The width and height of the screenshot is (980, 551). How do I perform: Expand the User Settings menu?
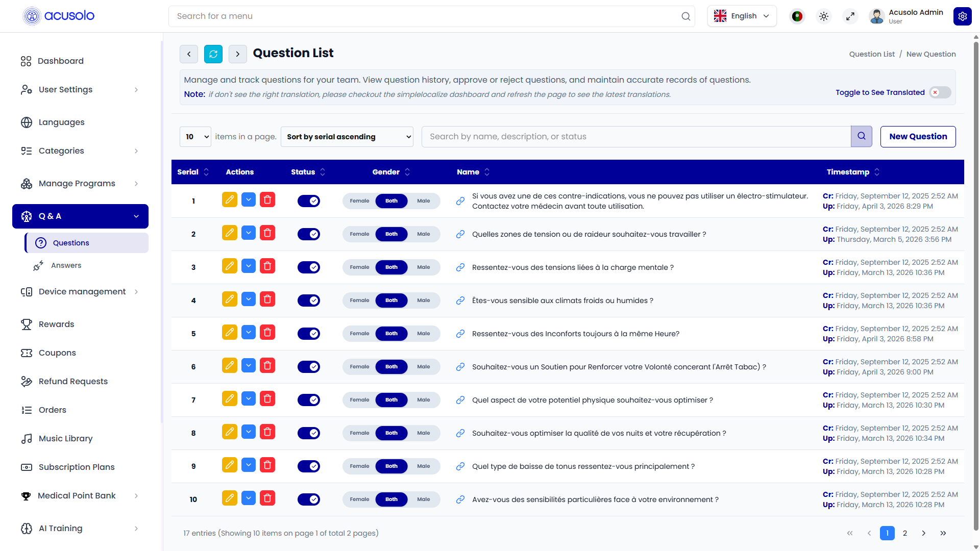[x=80, y=90]
